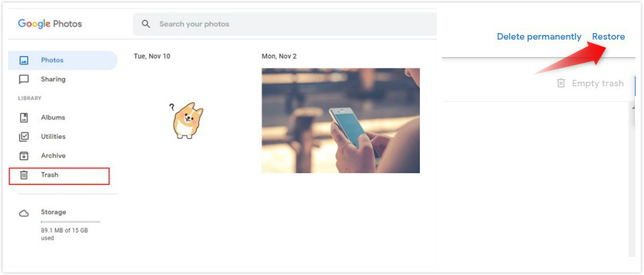
Task: Open the phone photo from Mon, Nov 2
Action: click(x=341, y=121)
